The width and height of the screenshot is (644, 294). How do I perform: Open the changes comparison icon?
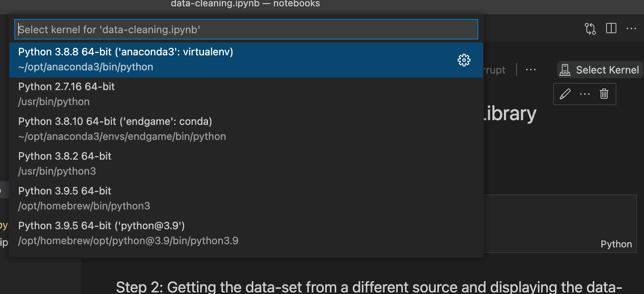point(590,28)
